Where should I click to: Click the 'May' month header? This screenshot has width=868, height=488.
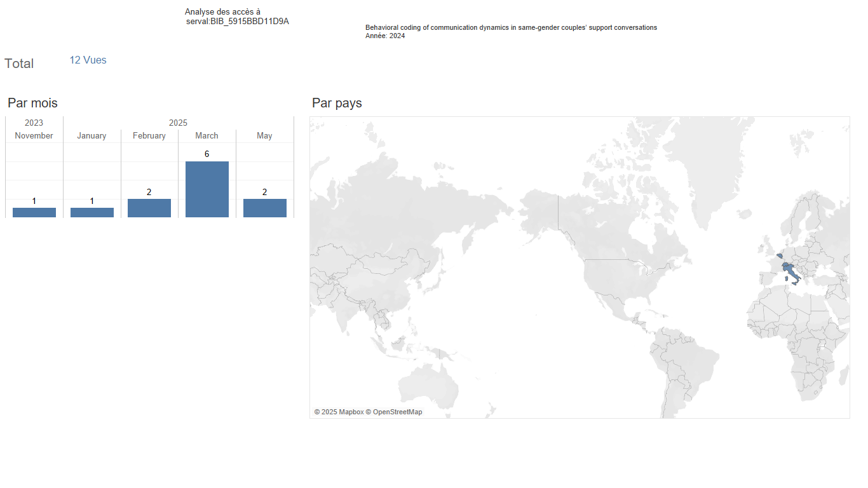coord(264,136)
